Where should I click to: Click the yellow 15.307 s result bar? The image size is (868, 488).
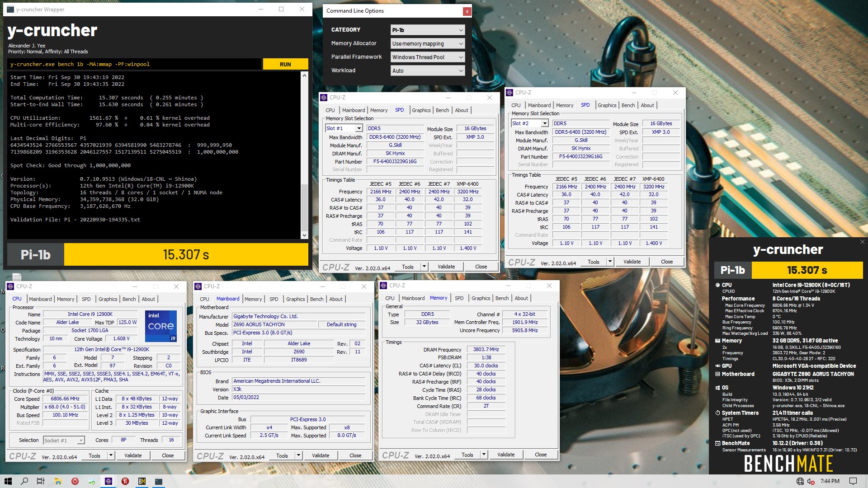186,254
